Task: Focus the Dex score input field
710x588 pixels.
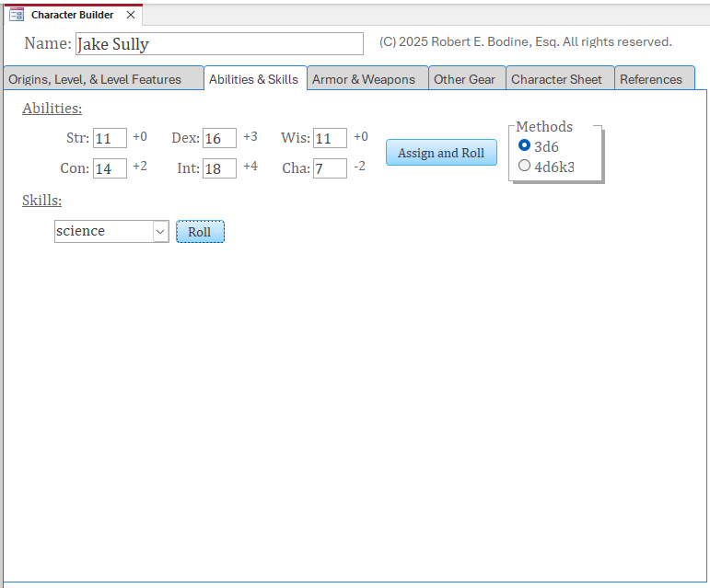Action: click(x=219, y=138)
